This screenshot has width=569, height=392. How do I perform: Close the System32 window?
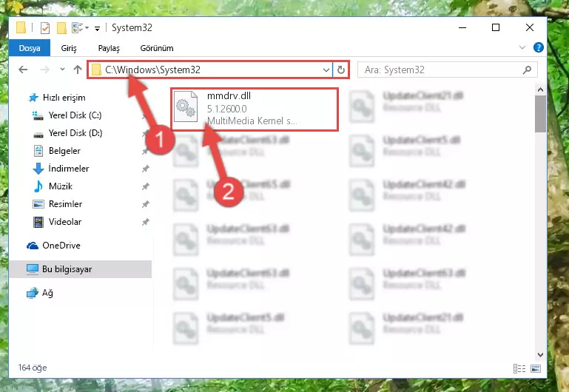[530, 27]
